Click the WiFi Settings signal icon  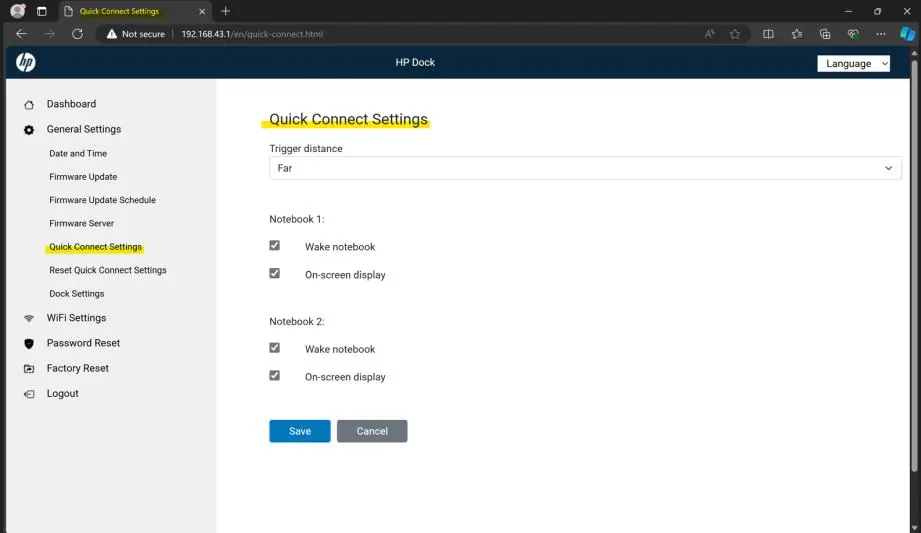[x=29, y=319]
